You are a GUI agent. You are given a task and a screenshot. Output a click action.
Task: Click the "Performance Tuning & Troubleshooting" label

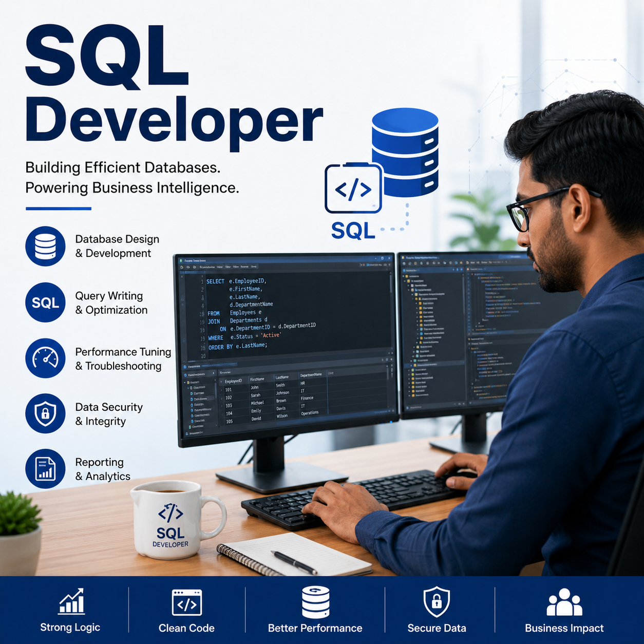coord(123,358)
